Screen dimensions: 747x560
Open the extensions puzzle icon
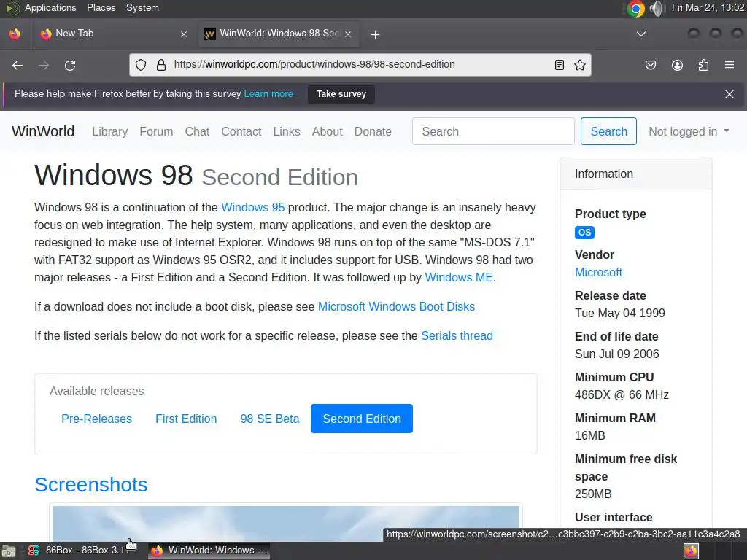tap(703, 65)
